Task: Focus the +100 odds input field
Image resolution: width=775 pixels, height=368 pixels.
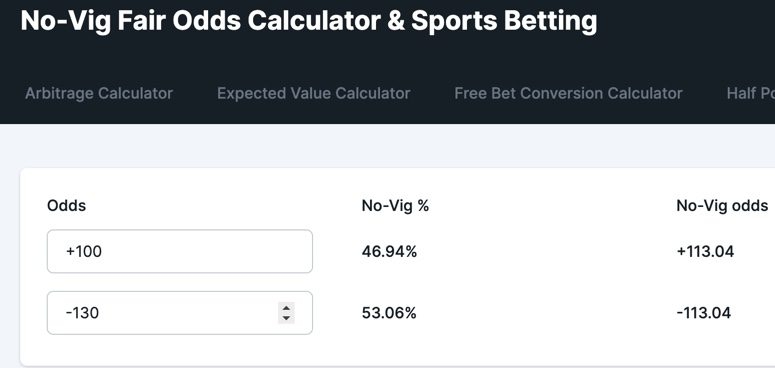Action: pyautogui.click(x=180, y=251)
